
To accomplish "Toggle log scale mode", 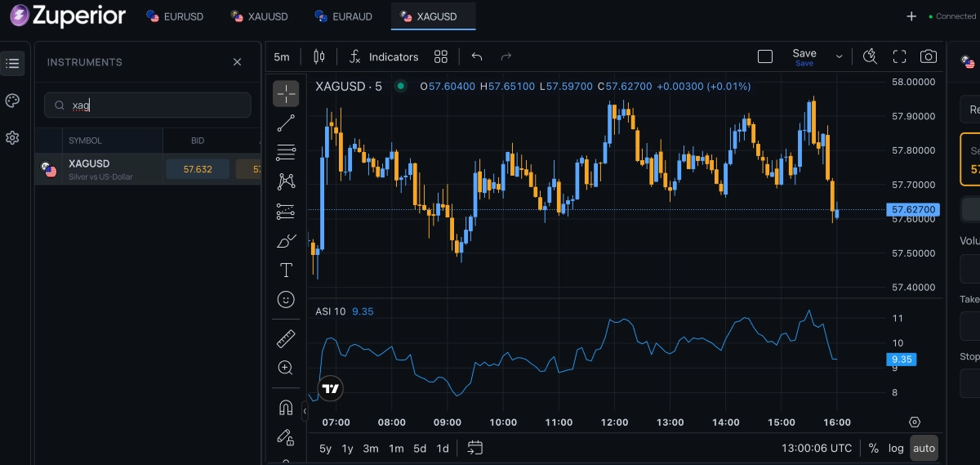I will (x=896, y=448).
